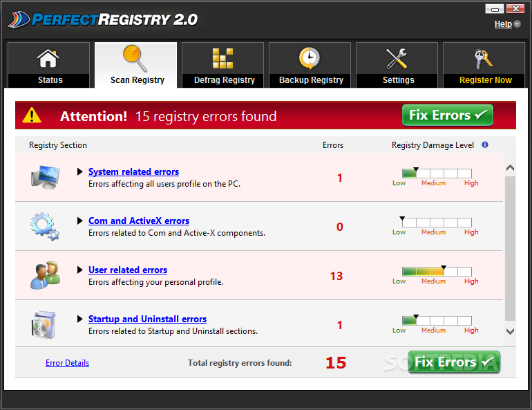Open the Defrag Registry tab

pyautogui.click(x=222, y=65)
